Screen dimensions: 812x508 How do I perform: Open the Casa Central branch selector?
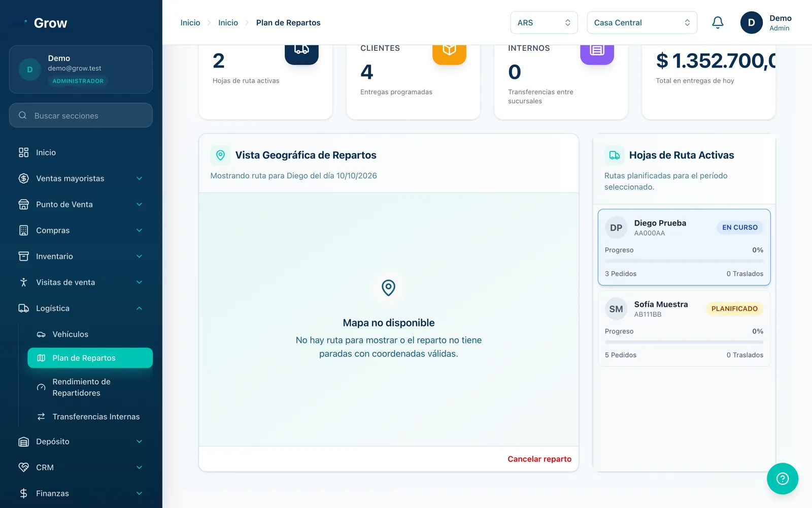pos(642,23)
